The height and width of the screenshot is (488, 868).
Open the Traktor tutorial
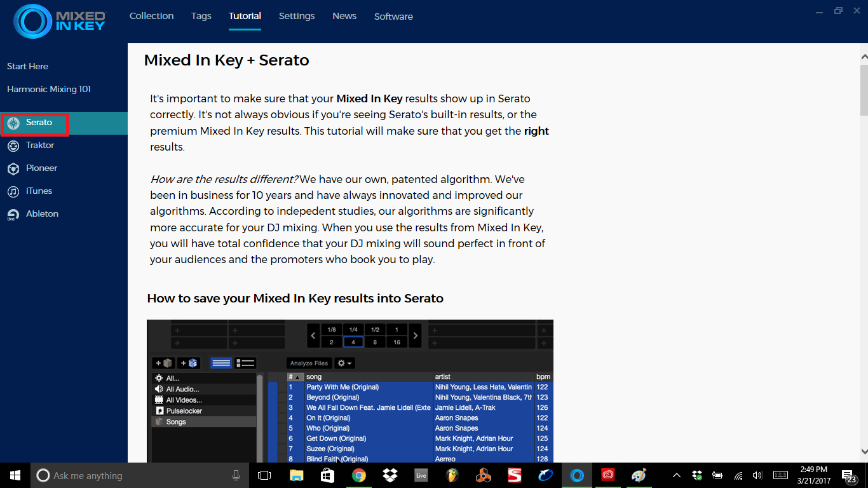point(40,145)
